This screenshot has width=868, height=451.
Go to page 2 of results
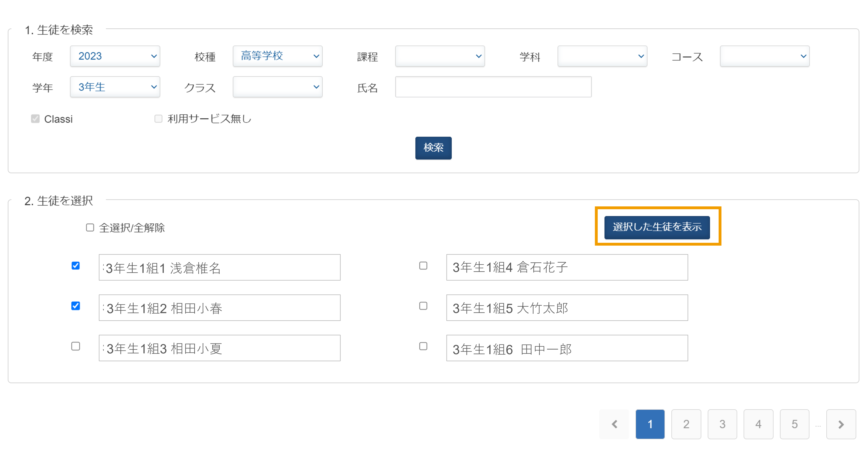(x=686, y=424)
